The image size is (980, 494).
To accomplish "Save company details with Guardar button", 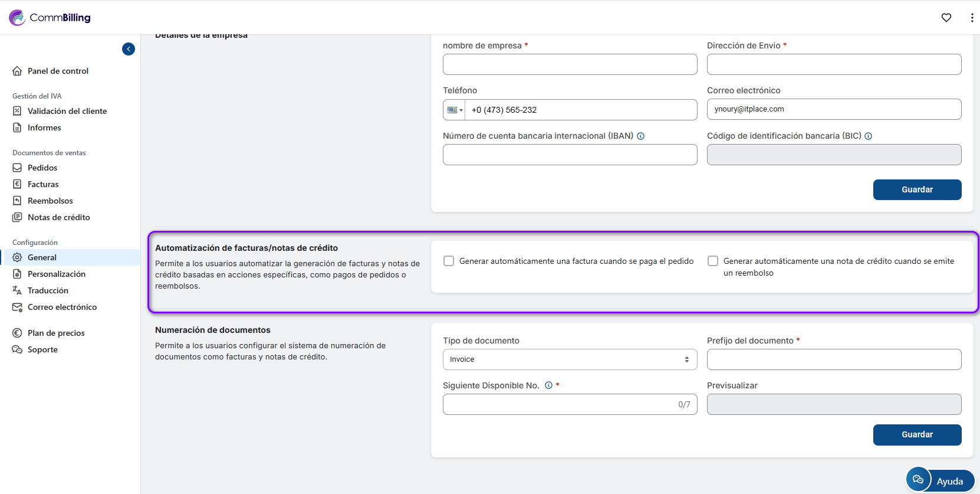I will coord(917,189).
